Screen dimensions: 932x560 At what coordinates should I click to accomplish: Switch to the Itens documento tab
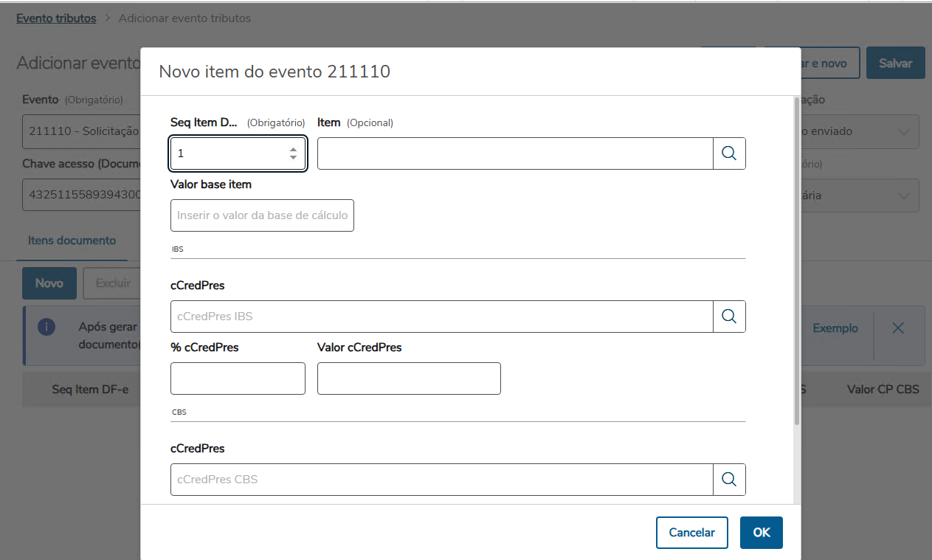[x=72, y=241]
